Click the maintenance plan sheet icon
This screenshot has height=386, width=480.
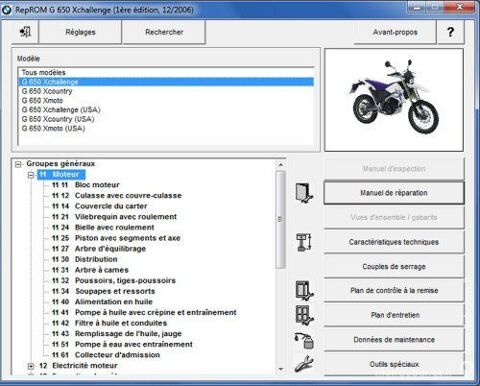(x=304, y=315)
